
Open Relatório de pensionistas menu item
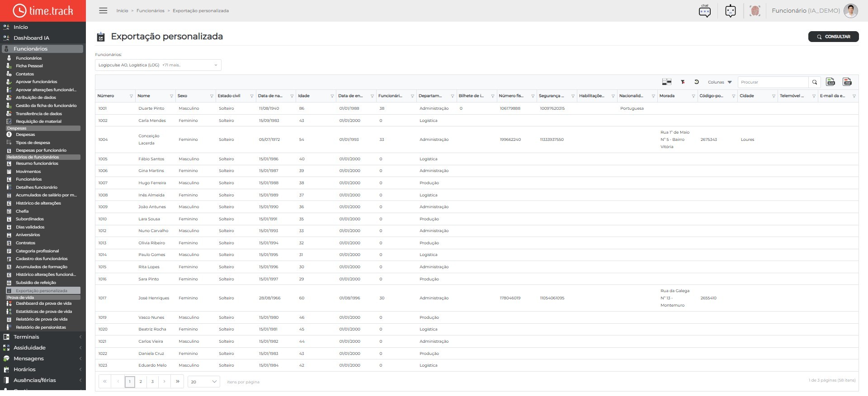[41, 327]
